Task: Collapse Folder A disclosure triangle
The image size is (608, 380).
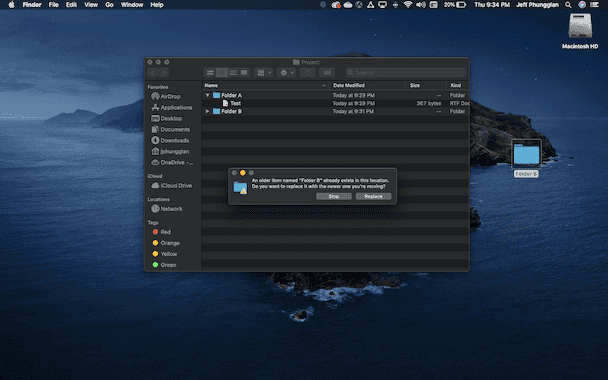Action: [207, 95]
